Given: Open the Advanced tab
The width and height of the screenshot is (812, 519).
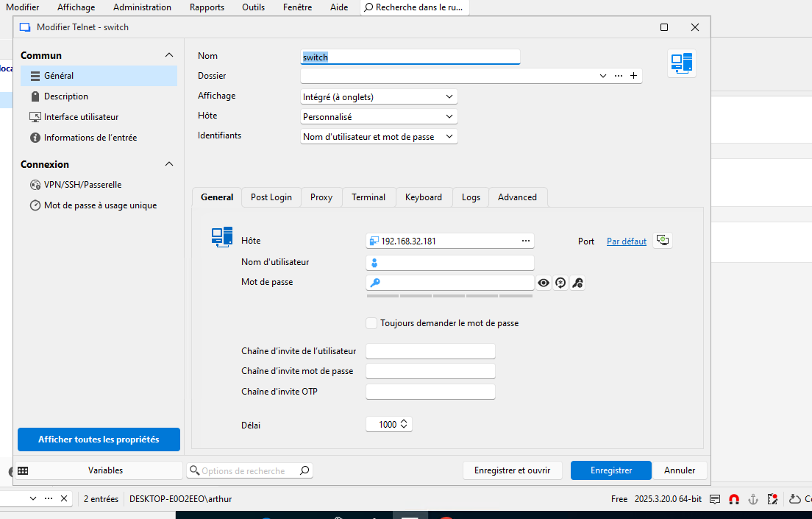Looking at the screenshot, I should point(517,197).
